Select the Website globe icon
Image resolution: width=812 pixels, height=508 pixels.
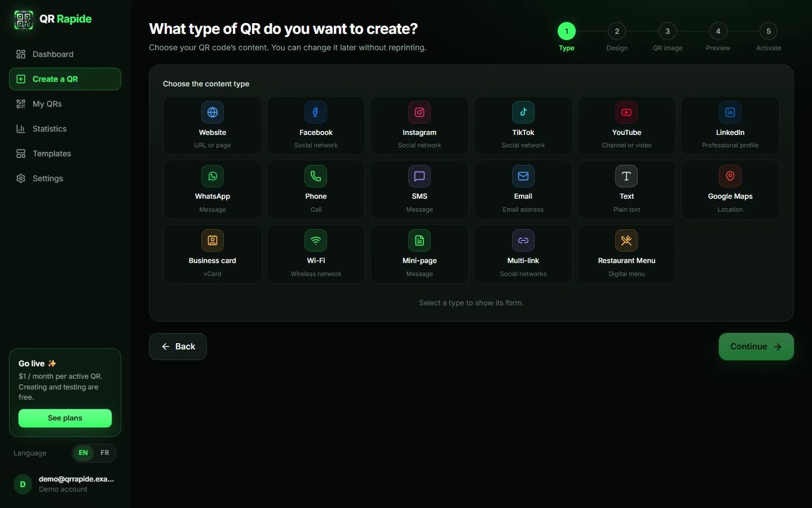point(213,112)
